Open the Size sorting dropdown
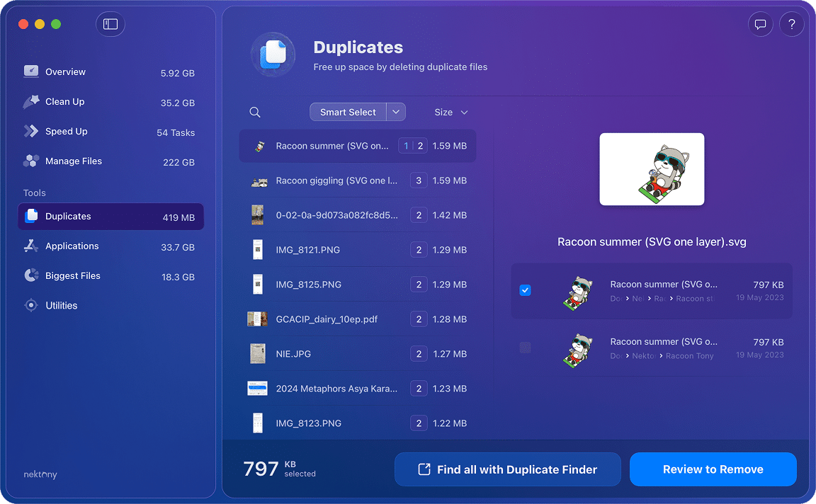Screen dimensions: 816x504 (x=465, y=112)
